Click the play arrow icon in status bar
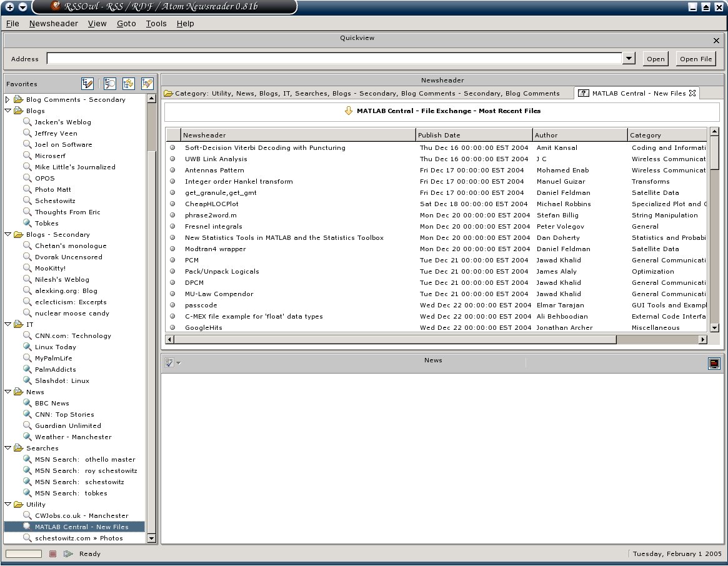The height and width of the screenshot is (566, 728). (68, 554)
